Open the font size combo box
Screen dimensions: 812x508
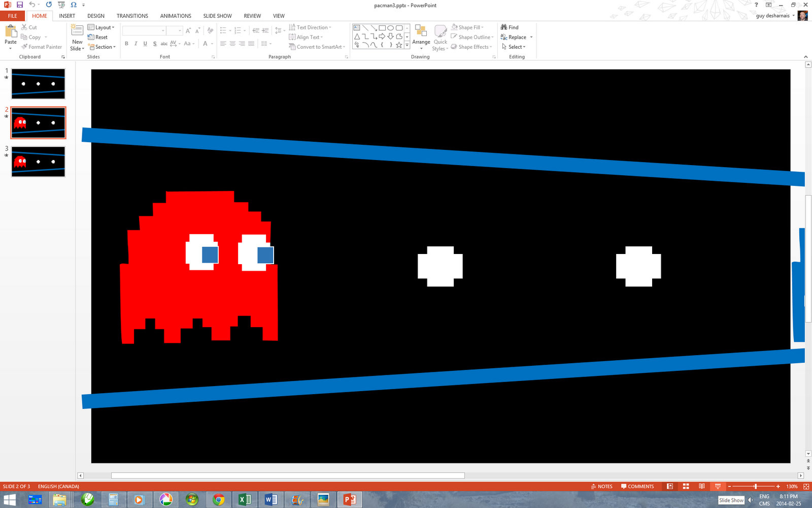pos(175,31)
